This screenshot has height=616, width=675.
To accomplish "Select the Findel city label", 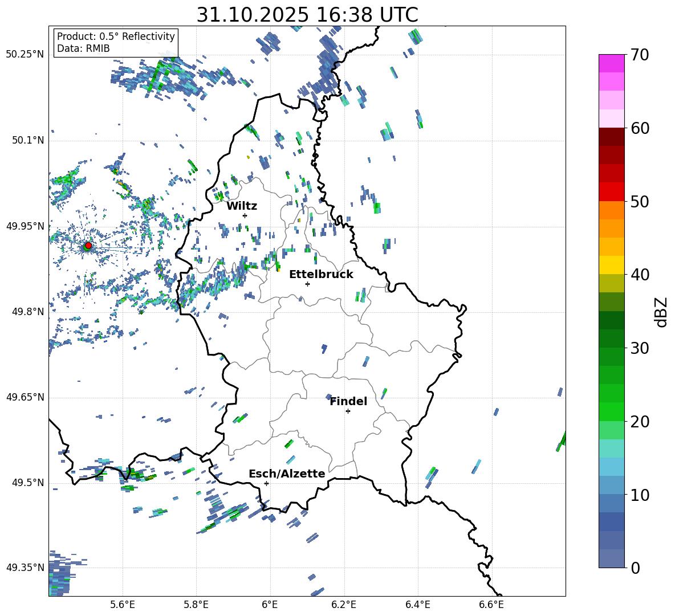I will 348,401.
